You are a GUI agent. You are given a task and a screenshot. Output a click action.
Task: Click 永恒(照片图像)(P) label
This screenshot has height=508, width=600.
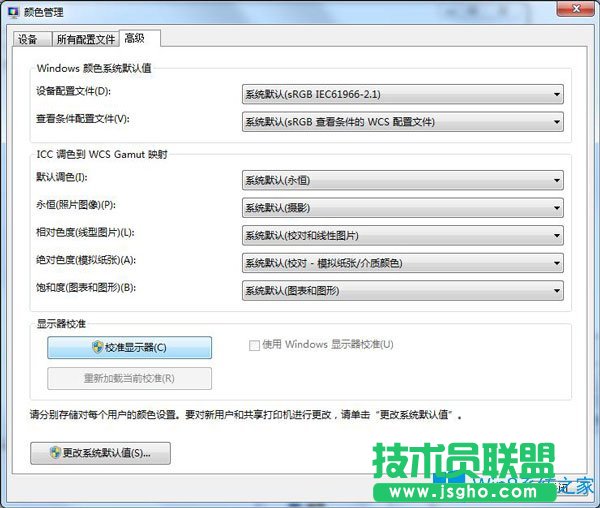point(76,205)
